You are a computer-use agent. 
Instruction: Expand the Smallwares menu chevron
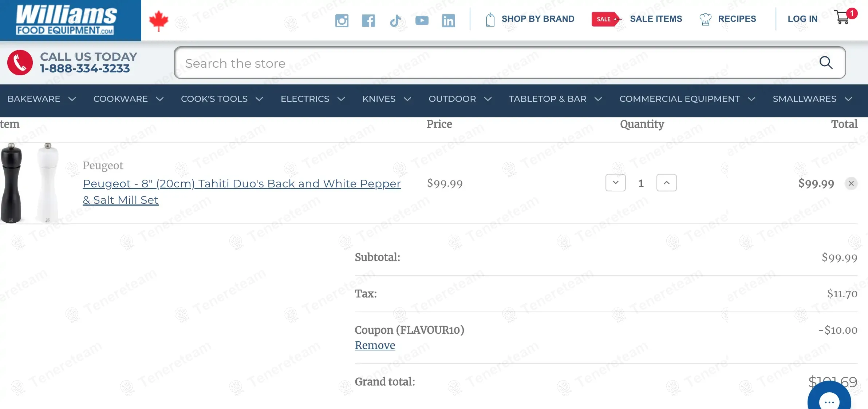tap(848, 99)
